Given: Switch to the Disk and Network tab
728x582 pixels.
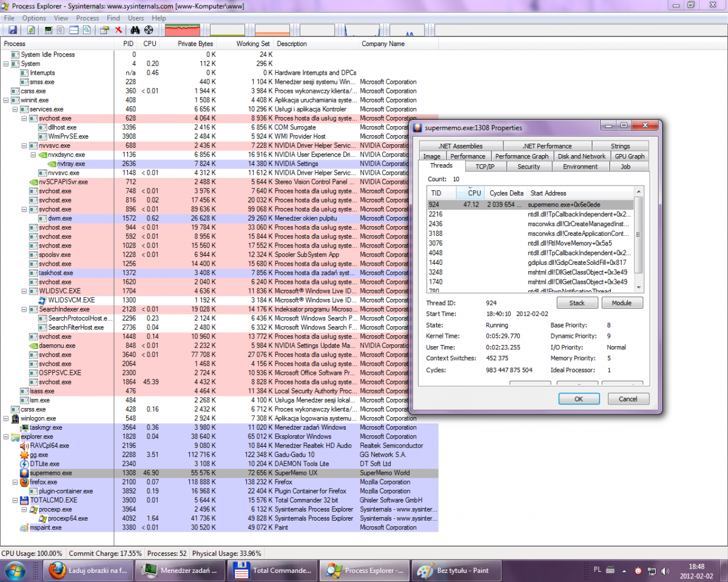Looking at the screenshot, I should [x=582, y=156].
